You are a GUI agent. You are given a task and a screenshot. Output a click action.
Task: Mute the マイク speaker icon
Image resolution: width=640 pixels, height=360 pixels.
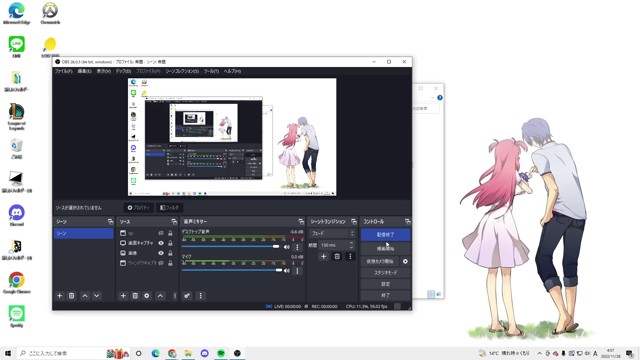[287, 271]
